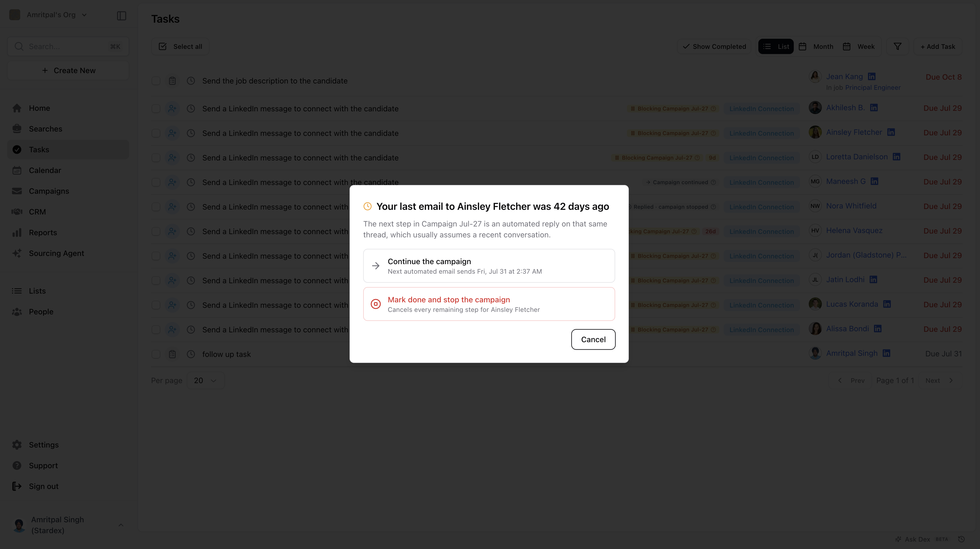Go to Next page chevron
This screenshot has width=980, height=549.
click(951, 380)
